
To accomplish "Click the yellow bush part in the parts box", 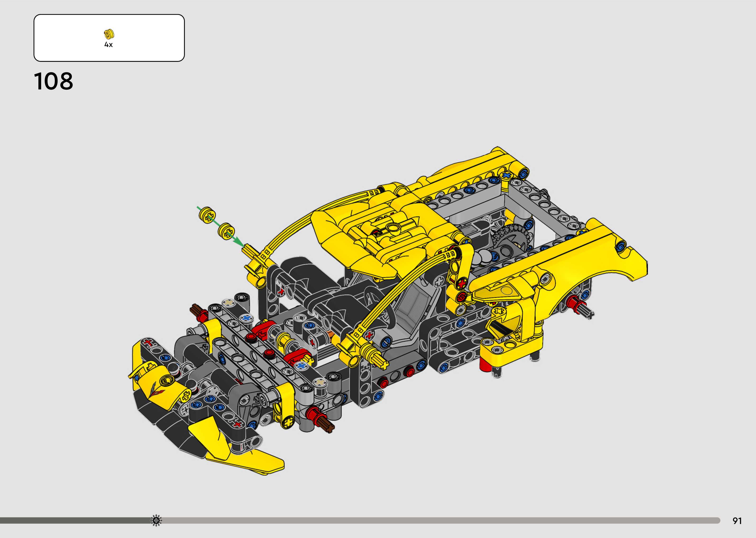I will [x=109, y=34].
